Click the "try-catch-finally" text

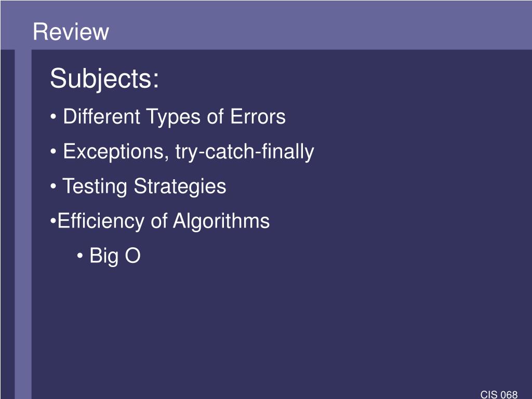[245, 152]
